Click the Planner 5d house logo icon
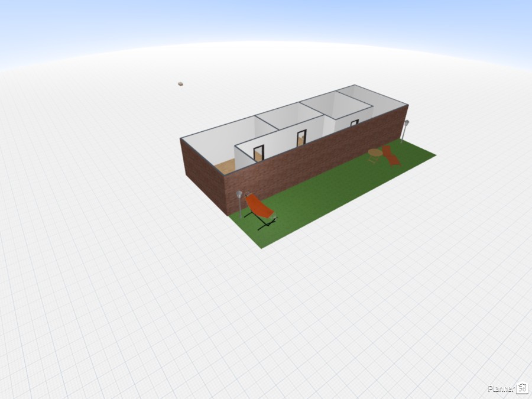 pos(522,388)
